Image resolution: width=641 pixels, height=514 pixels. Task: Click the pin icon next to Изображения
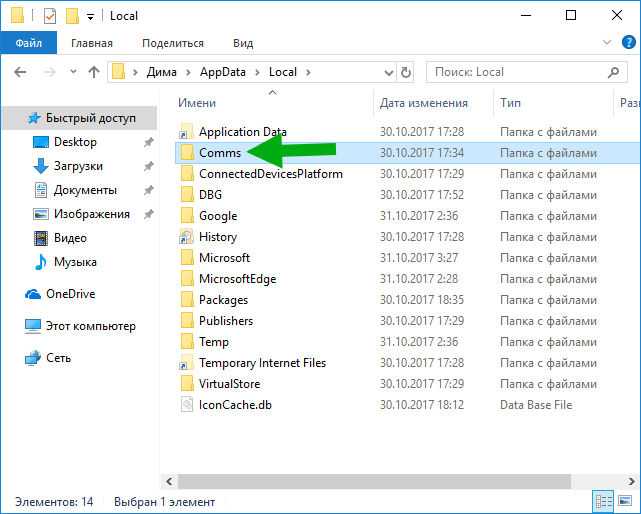pyautogui.click(x=148, y=214)
